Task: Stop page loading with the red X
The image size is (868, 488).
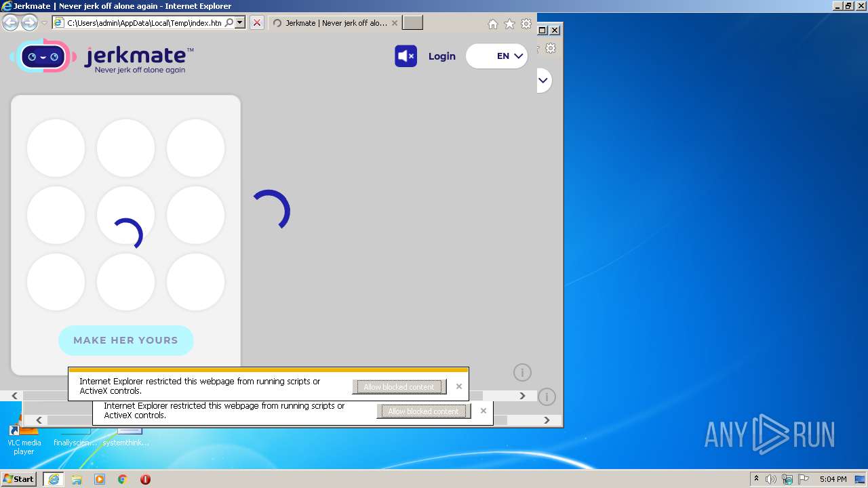Action: tap(257, 23)
